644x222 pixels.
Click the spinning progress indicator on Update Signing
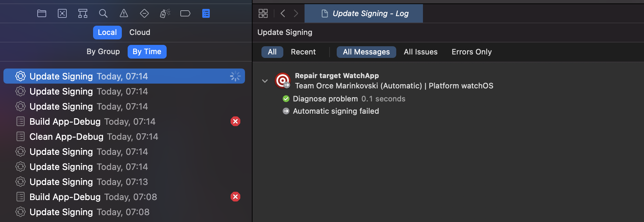click(x=235, y=76)
